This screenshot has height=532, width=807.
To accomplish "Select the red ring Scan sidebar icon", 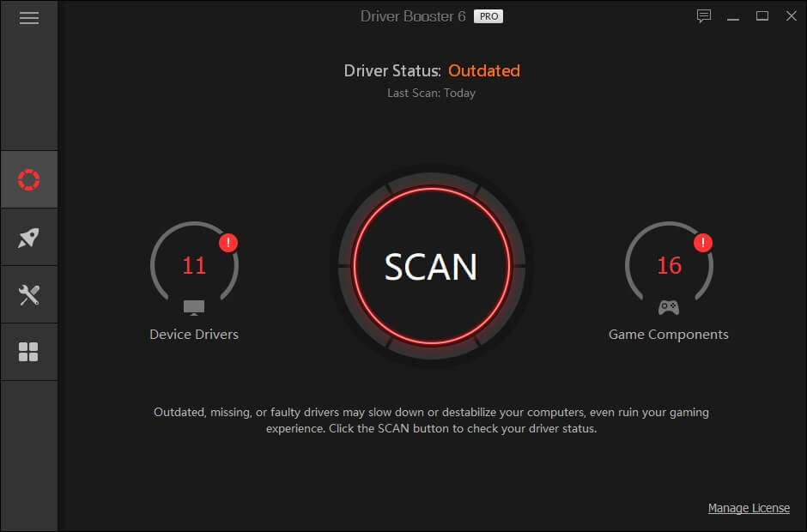I will click(29, 179).
